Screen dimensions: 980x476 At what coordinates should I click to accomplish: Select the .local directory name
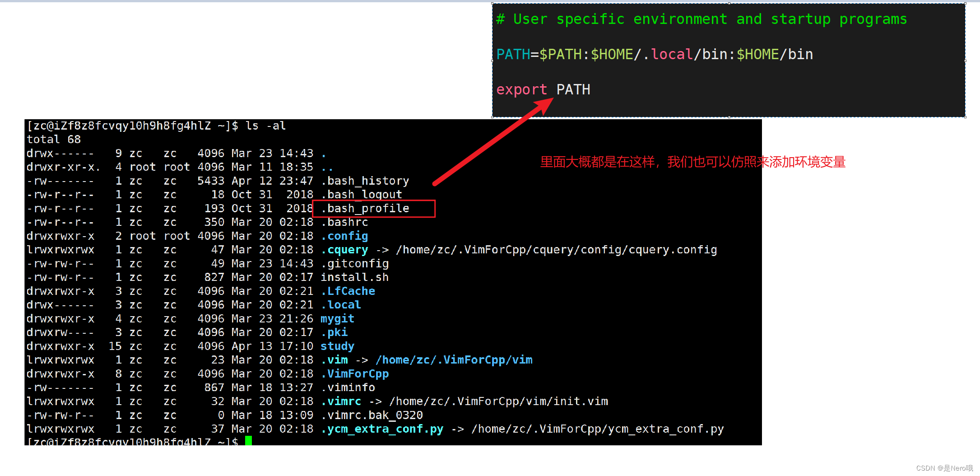(x=341, y=305)
